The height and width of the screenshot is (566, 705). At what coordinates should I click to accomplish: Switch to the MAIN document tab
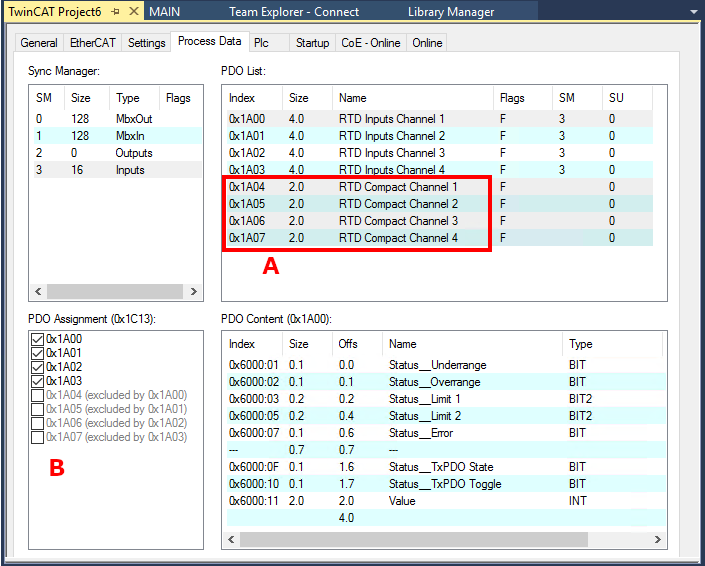click(x=165, y=12)
